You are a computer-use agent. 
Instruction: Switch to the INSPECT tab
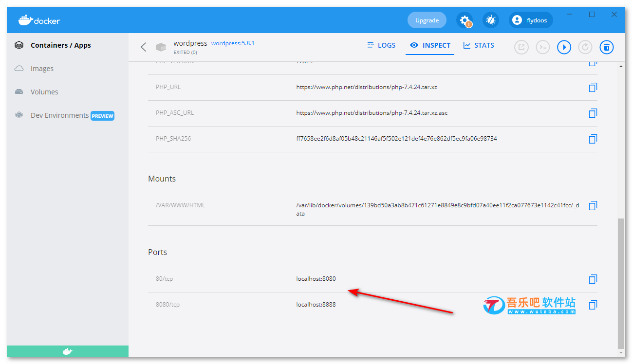430,45
